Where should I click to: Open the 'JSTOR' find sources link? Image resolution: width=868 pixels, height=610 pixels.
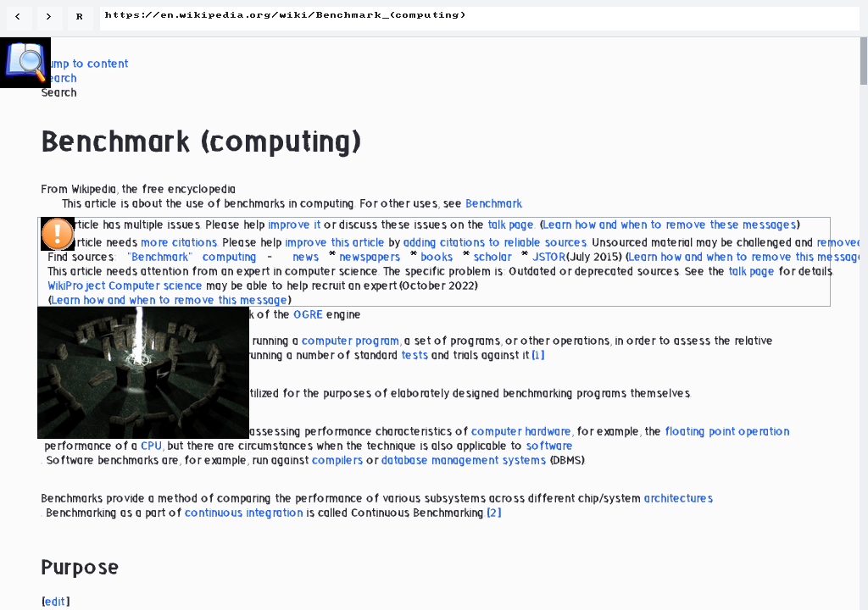[549, 257]
